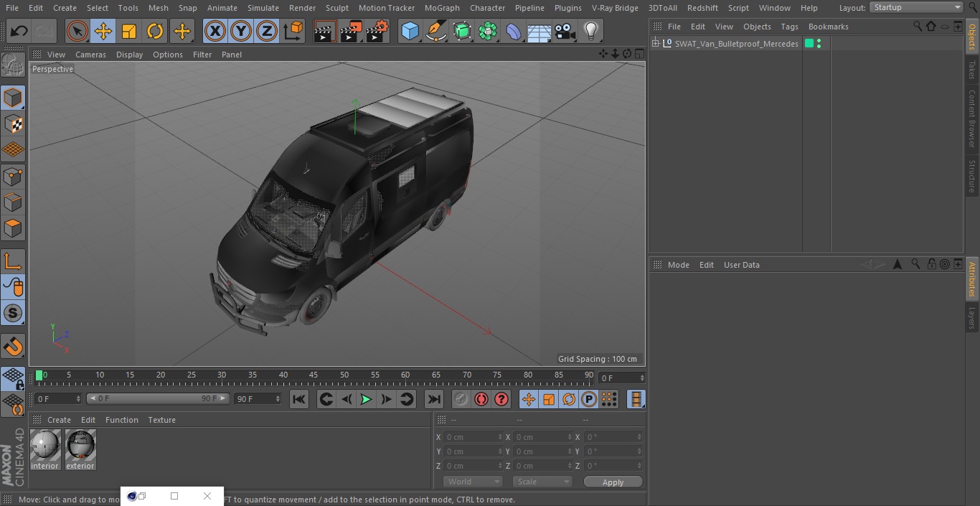980x506 pixels.
Task: Add a Camera object
Action: pyautogui.click(x=565, y=31)
